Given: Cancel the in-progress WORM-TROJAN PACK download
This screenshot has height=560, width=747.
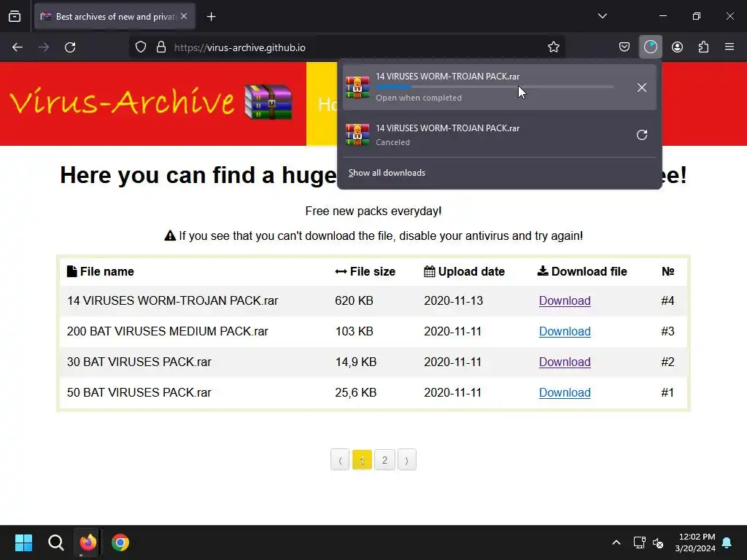Looking at the screenshot, I should (x=642, y=87).
